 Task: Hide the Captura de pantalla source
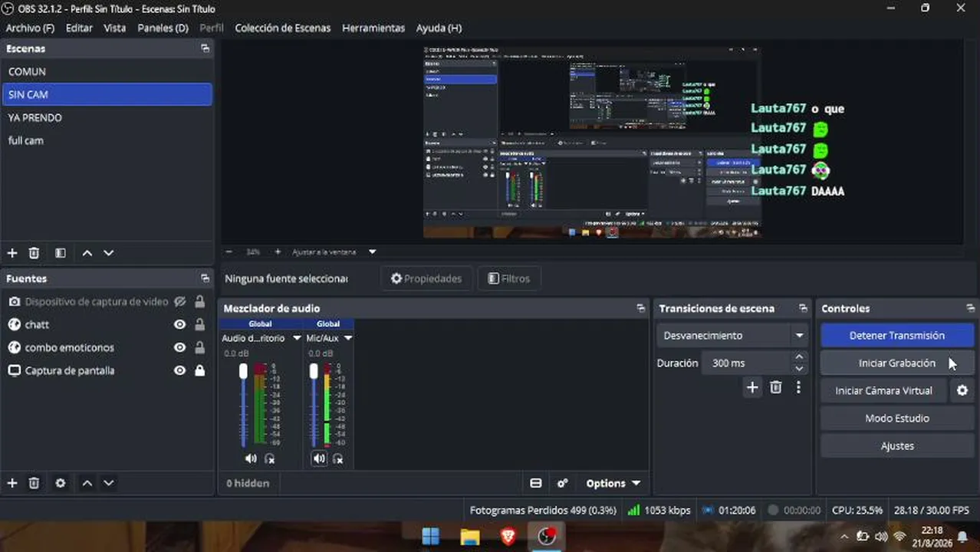pyautogui.click(x=179, y=371)
